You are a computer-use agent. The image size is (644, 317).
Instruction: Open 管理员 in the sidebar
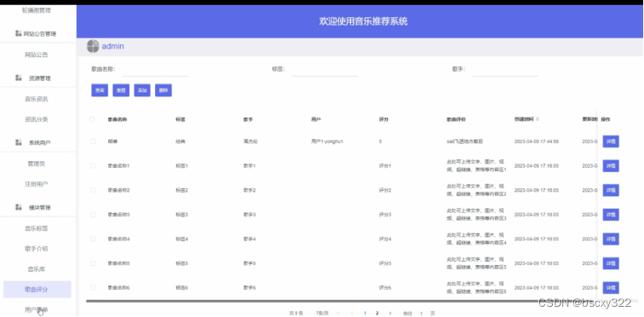(x=37, y=164)
